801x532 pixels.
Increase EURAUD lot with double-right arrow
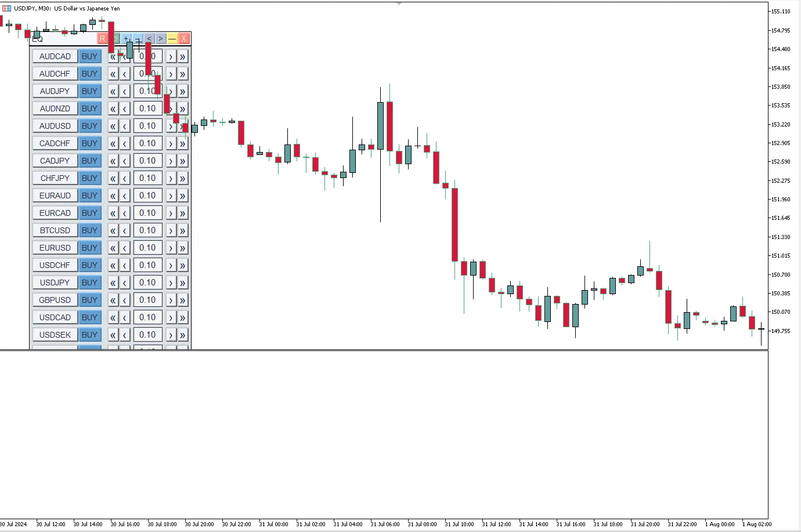coord(182,196)
